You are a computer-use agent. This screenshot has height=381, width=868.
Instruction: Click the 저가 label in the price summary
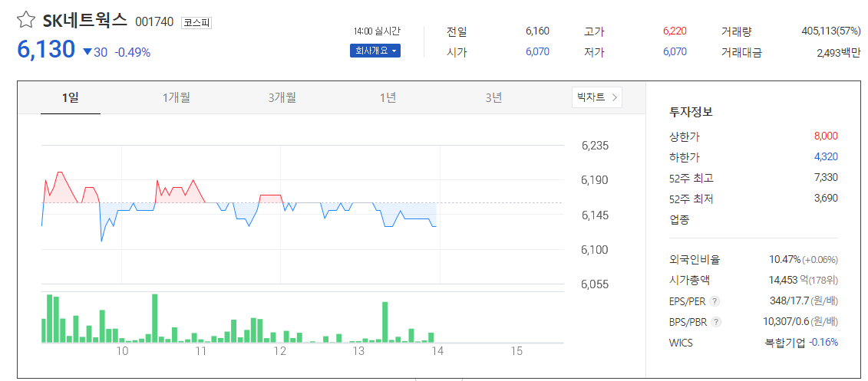[594, 53]
